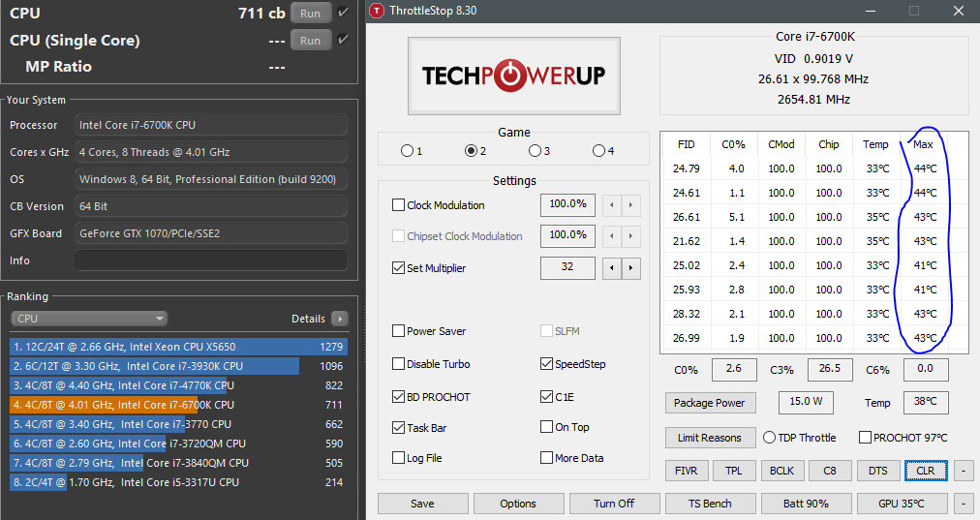Open the TPL settings
Screen dimensions: 980x520
coord(734,471)
